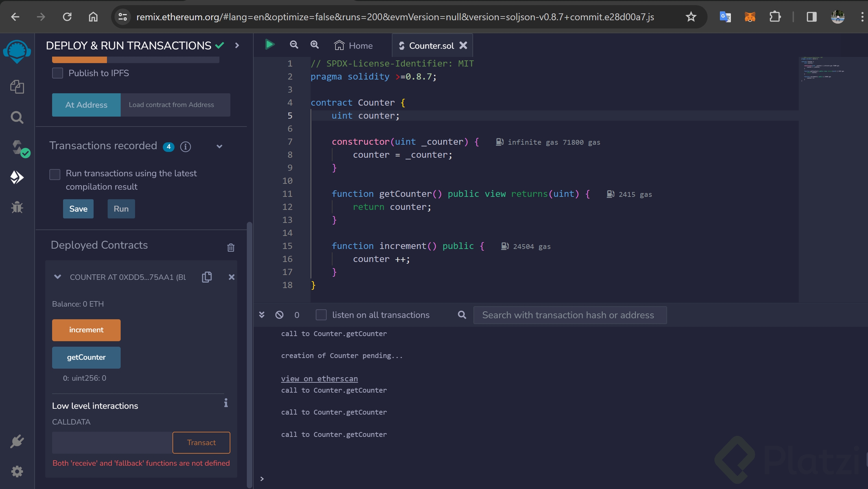Image resolution: width=868 pixels, height=489 pixels.
Task: Open the Plugin Manager plug icon
Action: (17, 442)
